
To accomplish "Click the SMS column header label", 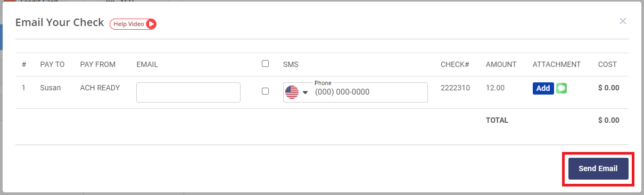I will pos(291,64).
